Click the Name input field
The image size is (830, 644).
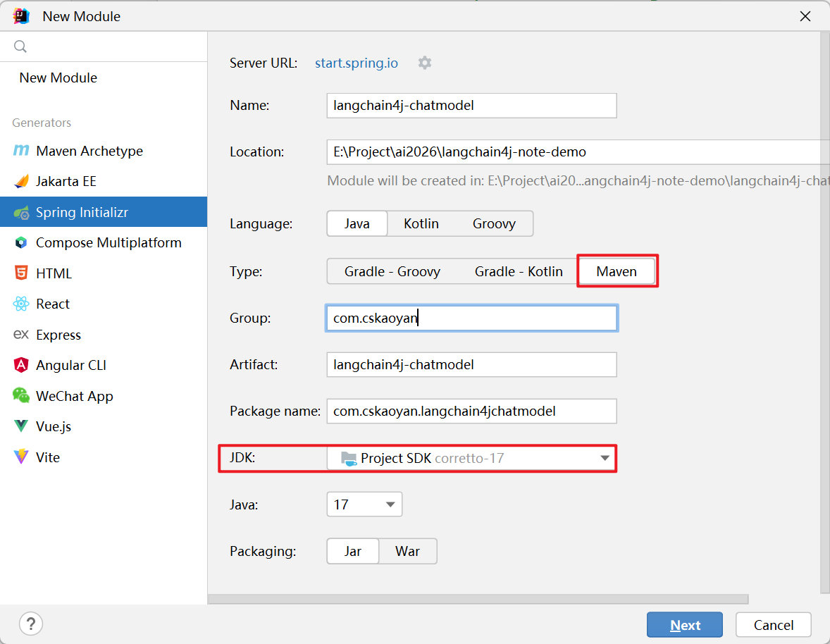[471, 105]
